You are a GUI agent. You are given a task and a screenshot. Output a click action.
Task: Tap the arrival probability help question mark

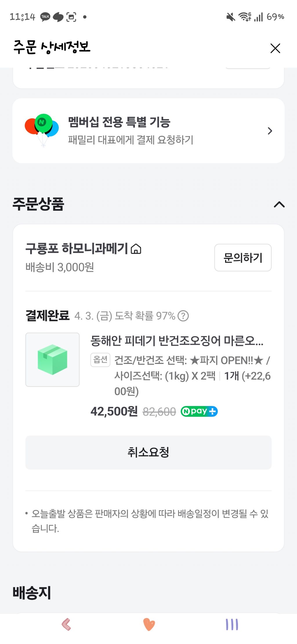(x=183, y=316)
